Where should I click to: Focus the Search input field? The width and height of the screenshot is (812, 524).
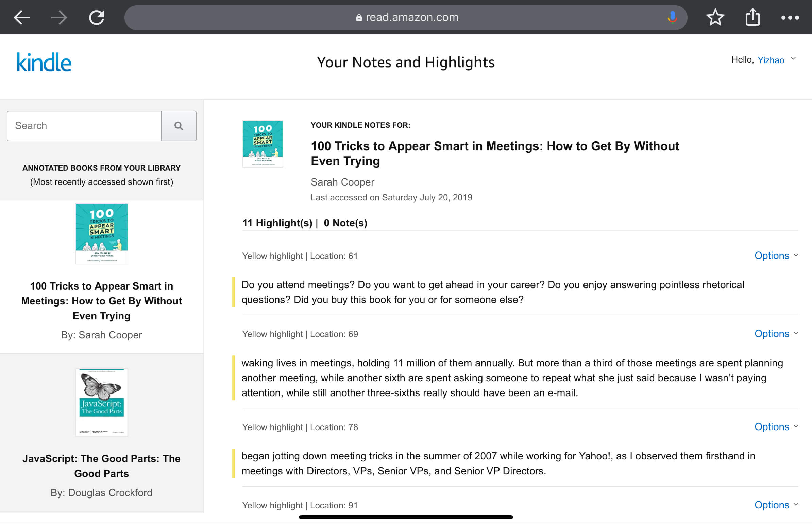point(84,126)
